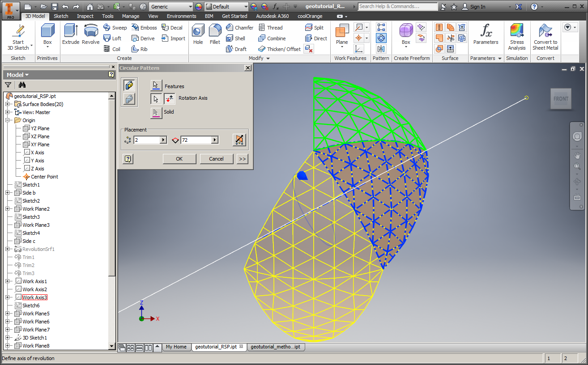
Task: Select the Revolve tool
Action: coord(91,34)
